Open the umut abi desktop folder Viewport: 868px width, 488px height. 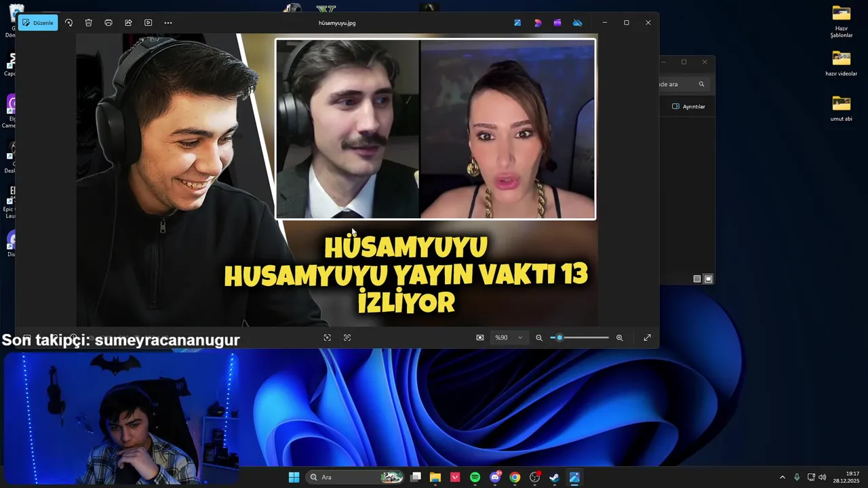point(841,108)
